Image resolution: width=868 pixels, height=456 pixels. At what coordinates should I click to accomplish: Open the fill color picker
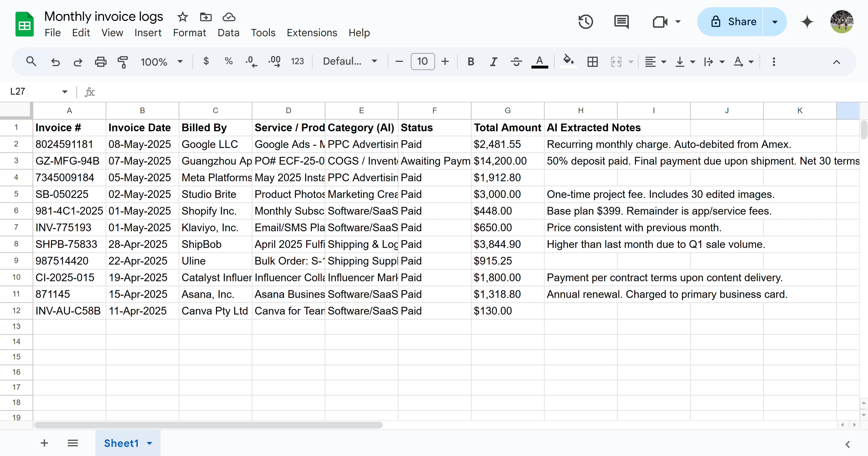[569, 62]
